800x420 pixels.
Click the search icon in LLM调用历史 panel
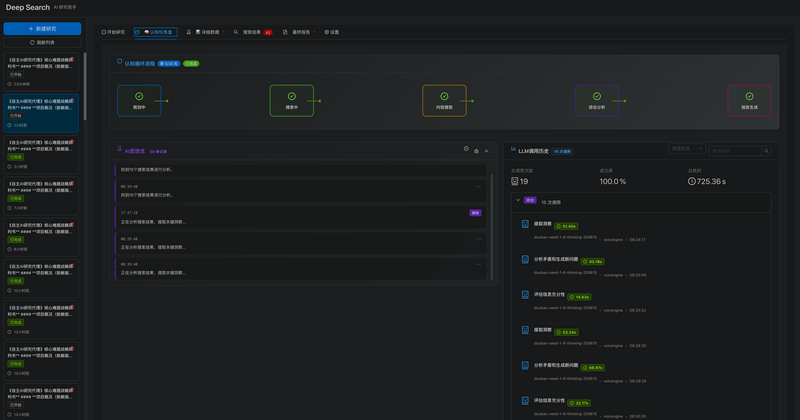coord(767,151)
